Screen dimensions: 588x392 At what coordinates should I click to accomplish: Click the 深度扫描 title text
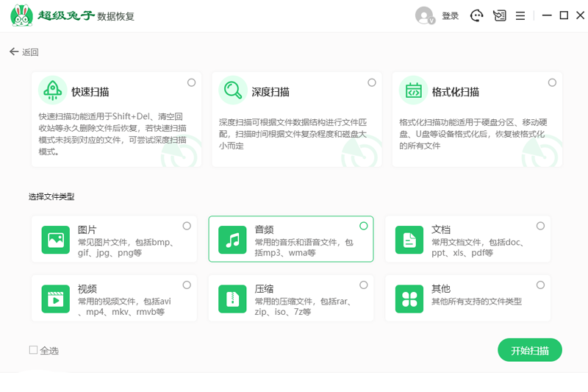click(x=270, y=92)
